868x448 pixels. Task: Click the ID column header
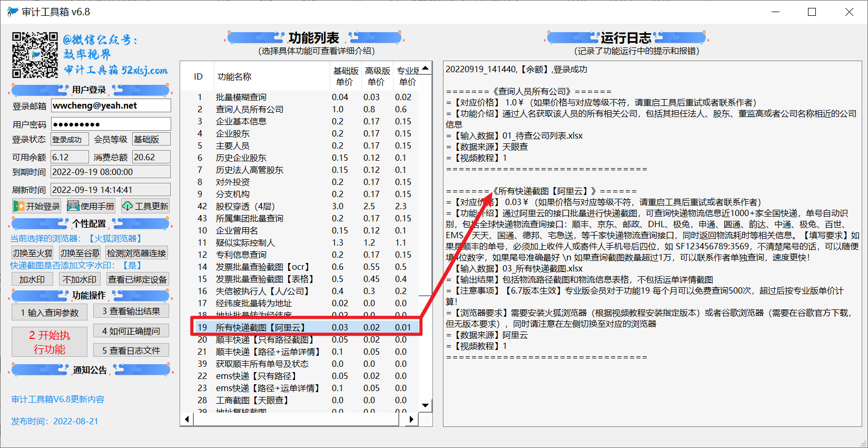pos(198,76)
